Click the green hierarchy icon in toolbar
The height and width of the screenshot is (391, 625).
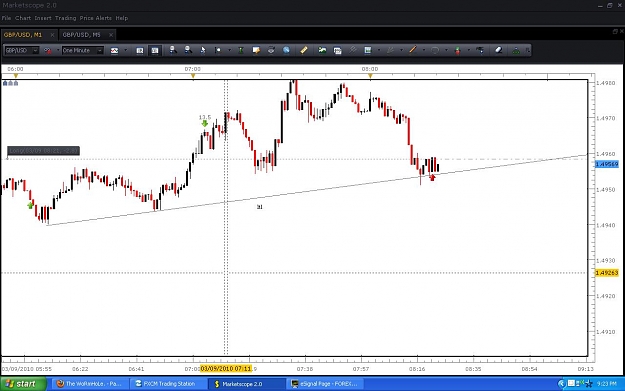click(516, 50)
